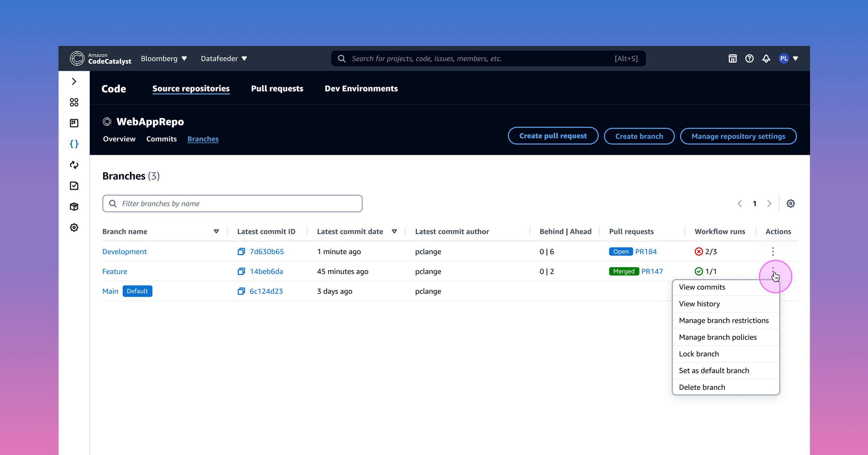The width and height of the screenshot is (868, 455).
Task: Open the help question mark icon
Action: 749,59
